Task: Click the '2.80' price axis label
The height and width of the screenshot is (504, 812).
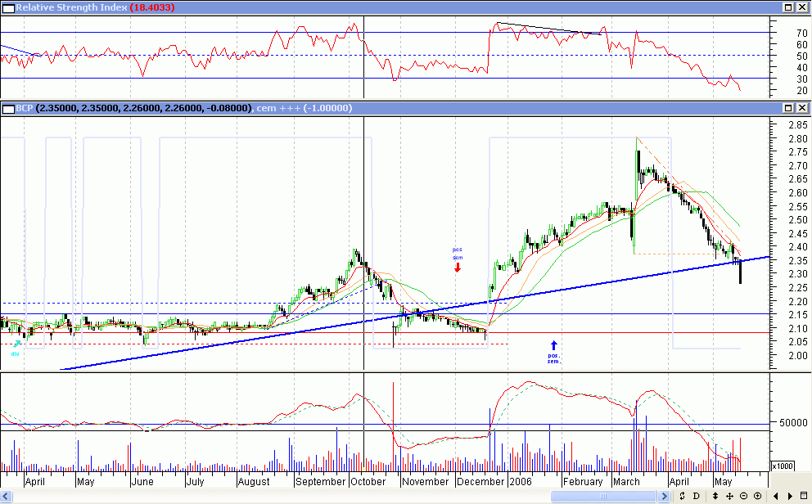Action: coord(798,138)
